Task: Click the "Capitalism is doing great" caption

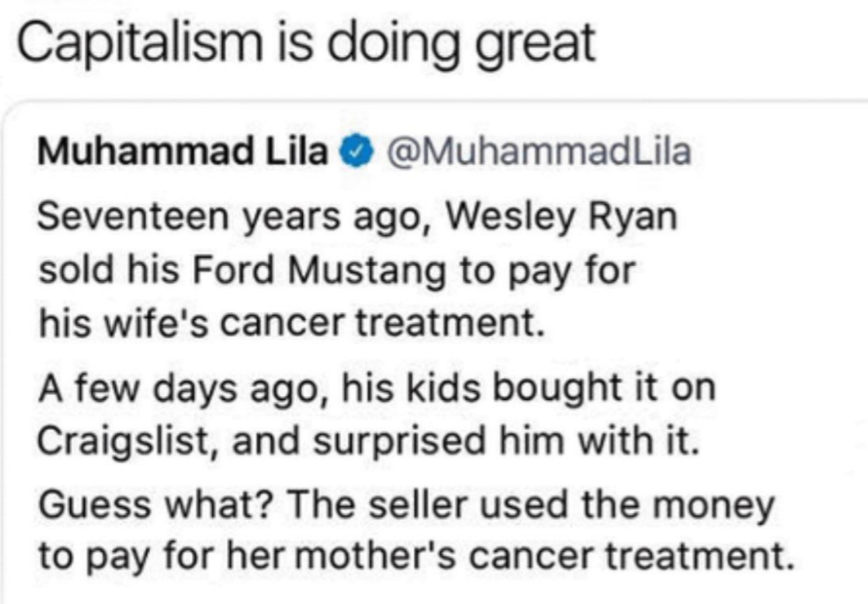Action: [x=305, y=44]
